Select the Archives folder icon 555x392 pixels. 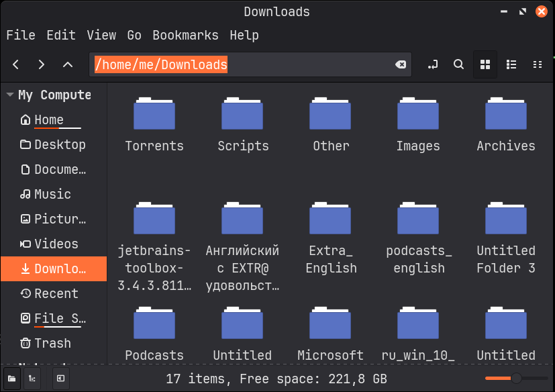pyautogui.click(x=506, y=113)
